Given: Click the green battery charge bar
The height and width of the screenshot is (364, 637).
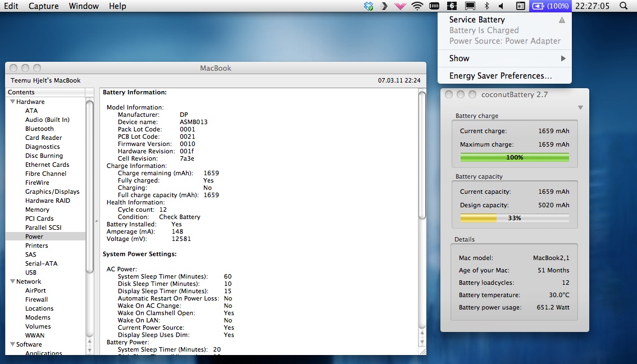Looking at the screenshot, I should pyautogui.click(x=514, y=157).
